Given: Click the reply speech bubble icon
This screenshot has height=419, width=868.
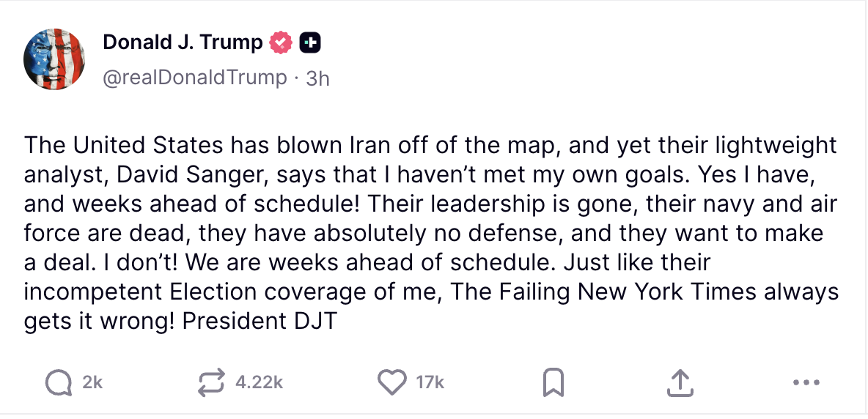Looking at the screenshot, I should click(57, 382).
